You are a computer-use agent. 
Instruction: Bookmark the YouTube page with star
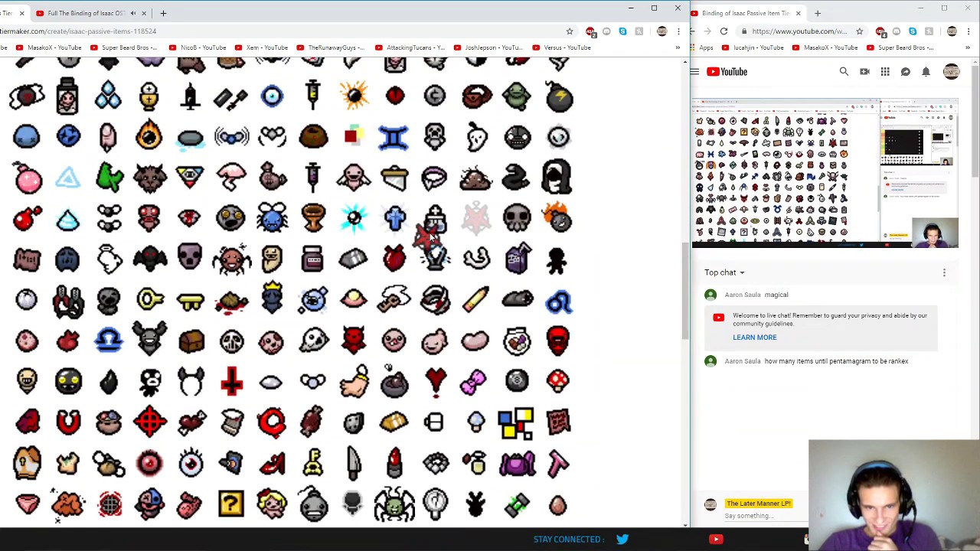[x=859, y=31]
